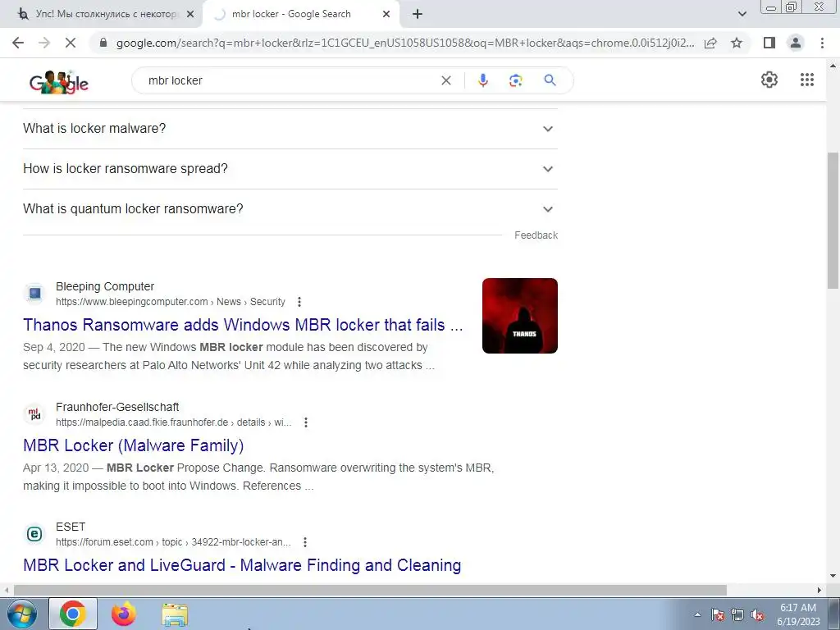Start voice search with microphone

click(482, 80)
